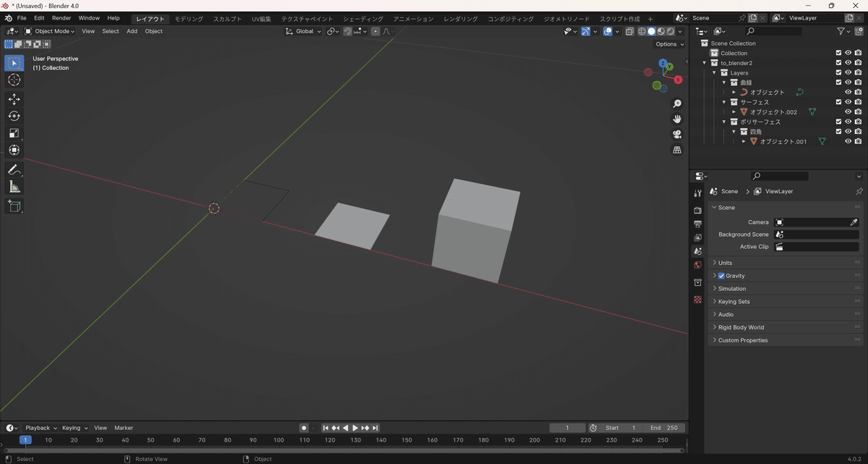Select the Move tool in the toolbar

[x=14, y=98]
